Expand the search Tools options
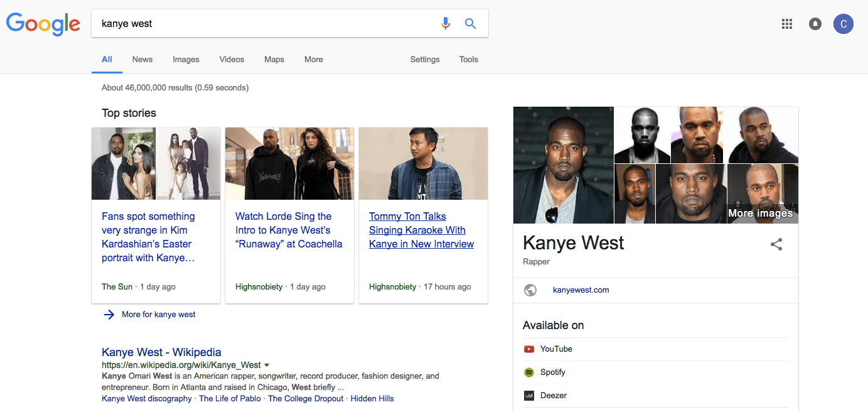Image resolution: width=868 pixels, height=412 pixels. click(x=468, y=60)
